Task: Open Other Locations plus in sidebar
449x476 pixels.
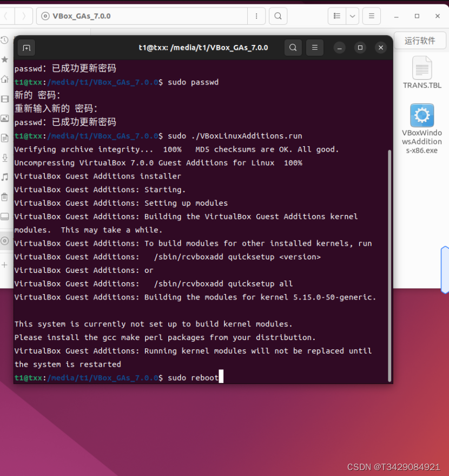Action: pyautogui.click(x=4, y=265)
